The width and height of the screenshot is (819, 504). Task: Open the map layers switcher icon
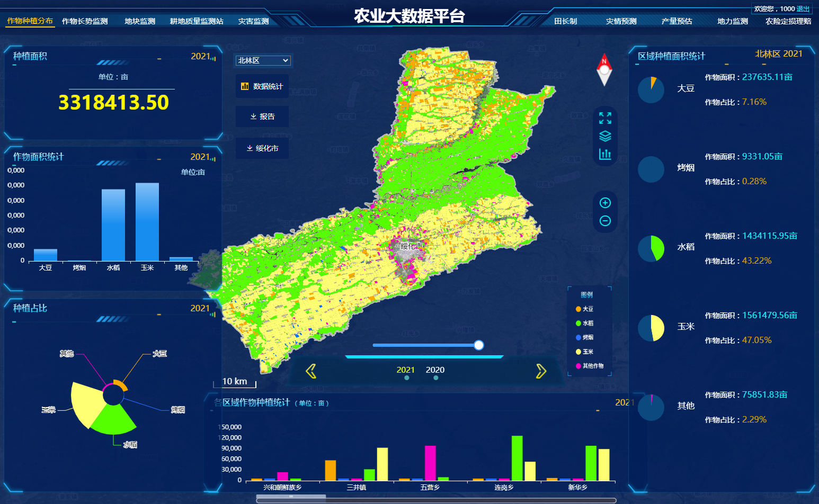pyautogui.click(x=605, y=137)
